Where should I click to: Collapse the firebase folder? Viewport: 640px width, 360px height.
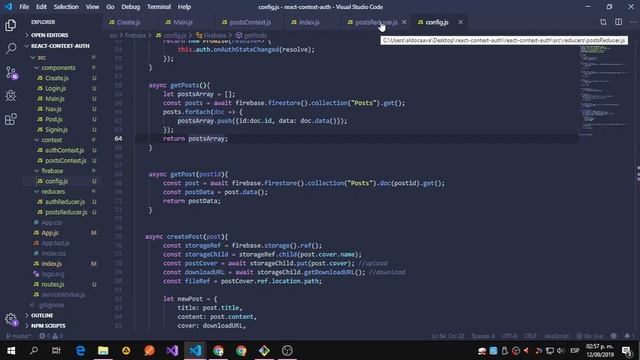tap(61, 171)
